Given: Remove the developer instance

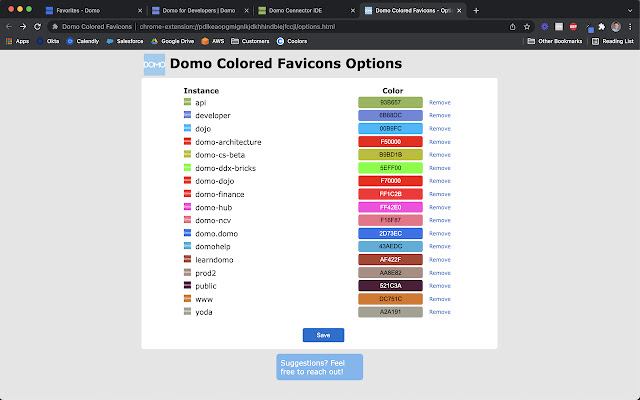Looking at the screenshot, I should (440, 116).
